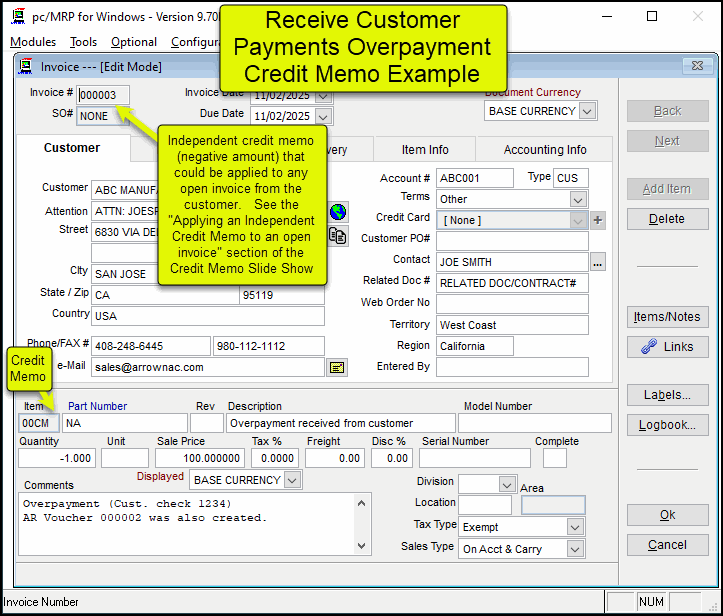Click the Logbook button
723x616 pixels.
coord(667,425)
